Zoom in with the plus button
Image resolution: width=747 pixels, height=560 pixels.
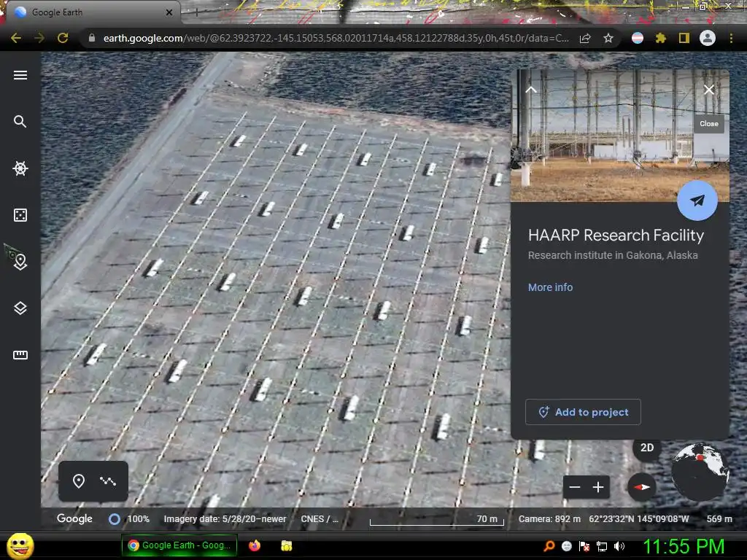tap(598, 486)
